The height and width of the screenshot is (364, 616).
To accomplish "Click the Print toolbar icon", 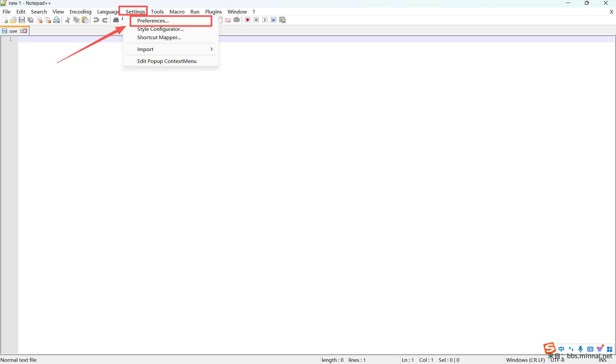I will pyautogui.click(x=56, y=20).
